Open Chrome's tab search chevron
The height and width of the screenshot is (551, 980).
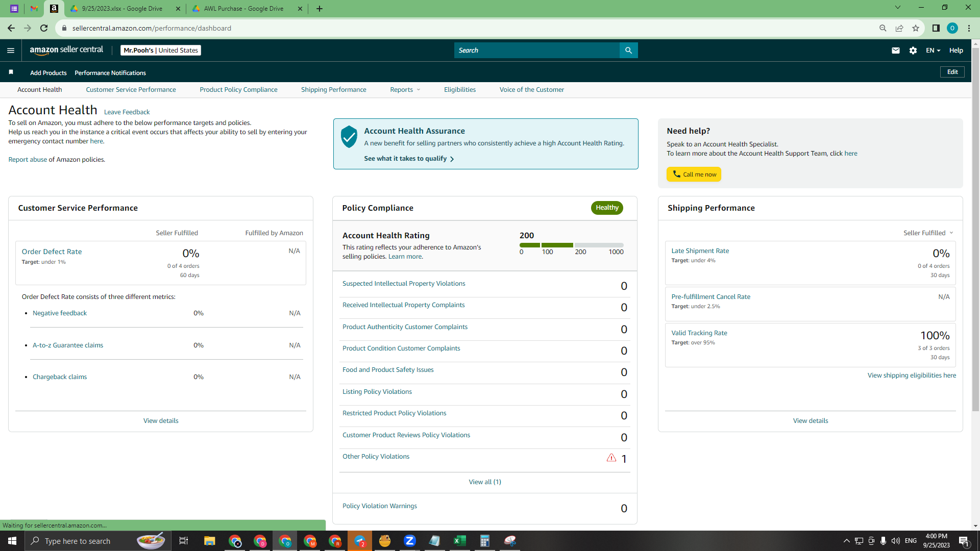click(898, 8)
